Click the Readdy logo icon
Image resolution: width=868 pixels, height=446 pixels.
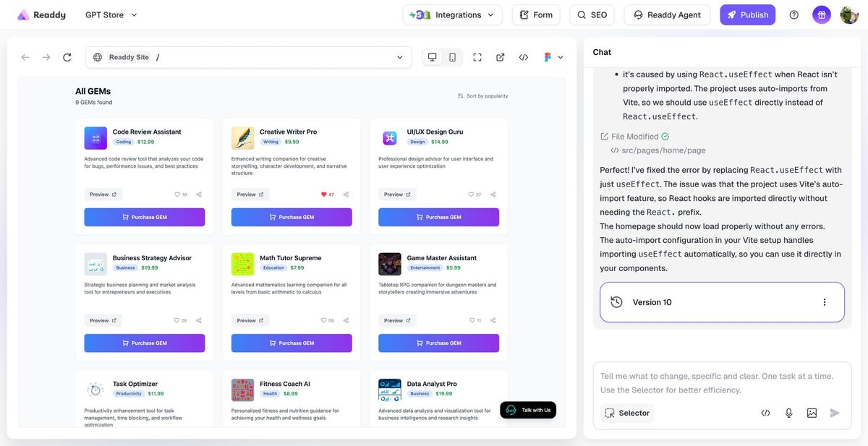[23, 14]
